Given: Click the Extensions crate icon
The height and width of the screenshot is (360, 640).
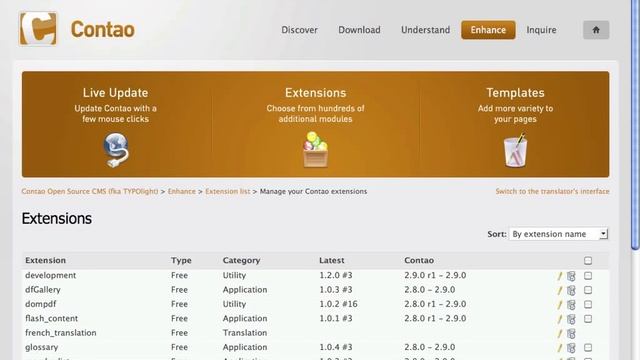Looking at the screenshot, I should coord(316,149).
